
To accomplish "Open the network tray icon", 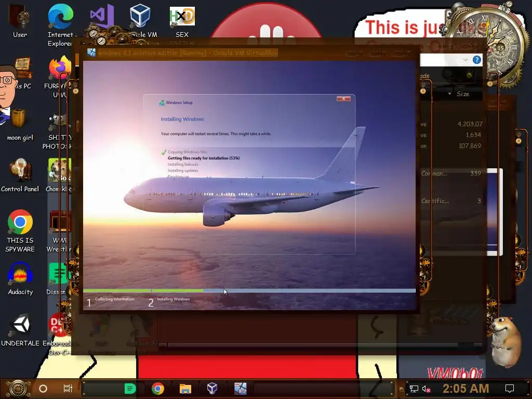I will [x=414, y=389].
